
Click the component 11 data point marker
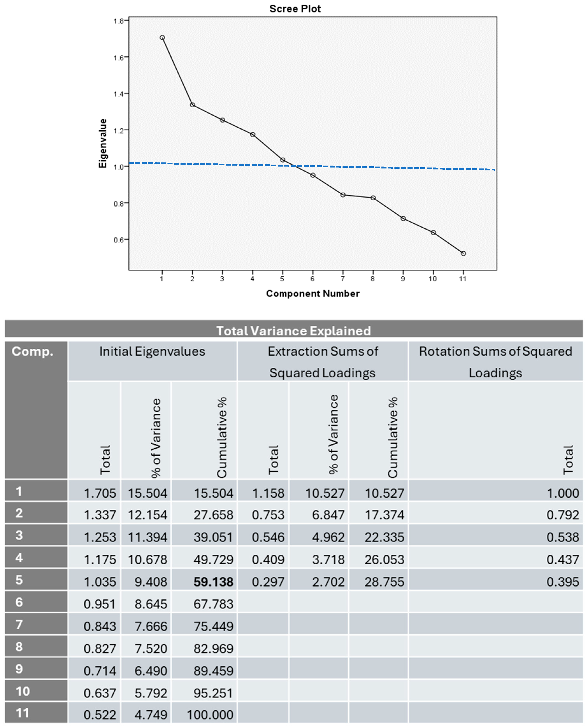click(463, 253)
